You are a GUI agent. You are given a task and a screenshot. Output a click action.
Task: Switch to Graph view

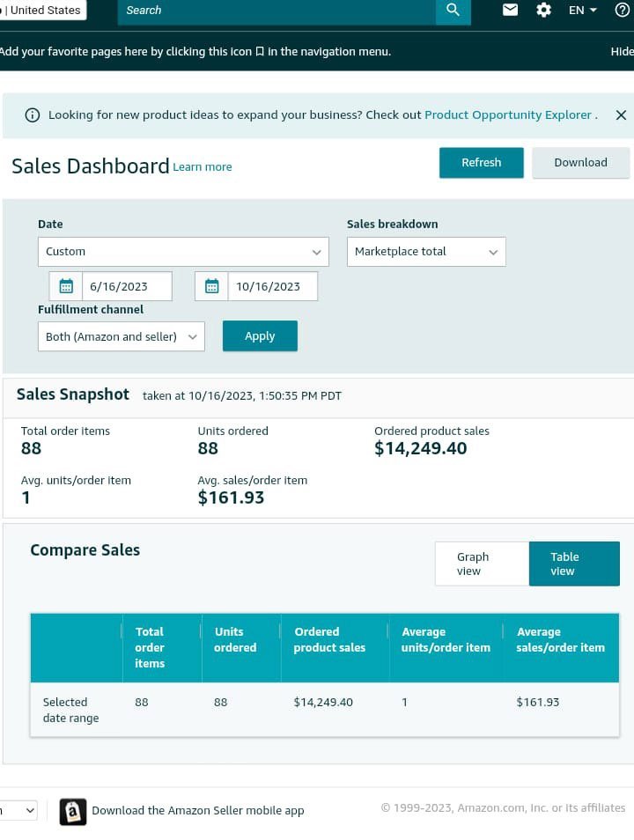point(473,564)
